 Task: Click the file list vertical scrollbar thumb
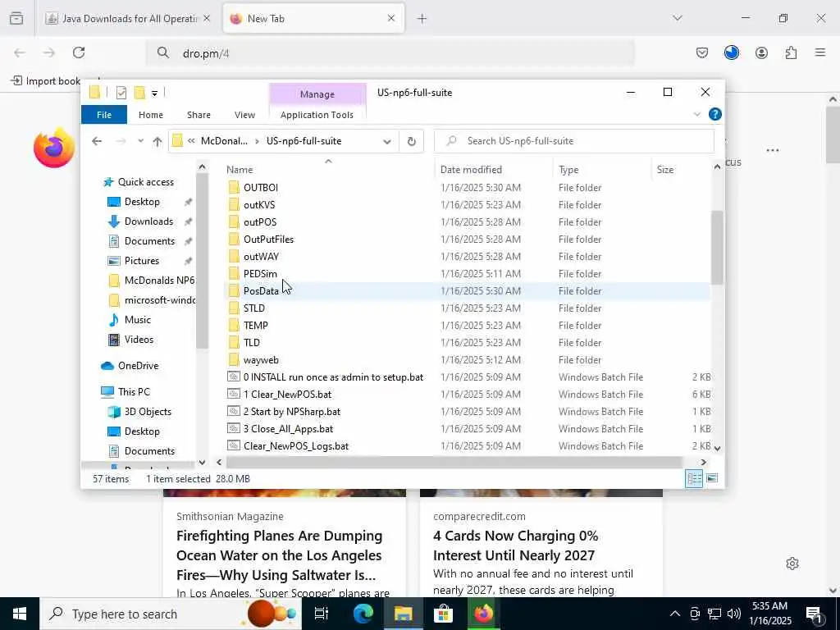[717, 248]
